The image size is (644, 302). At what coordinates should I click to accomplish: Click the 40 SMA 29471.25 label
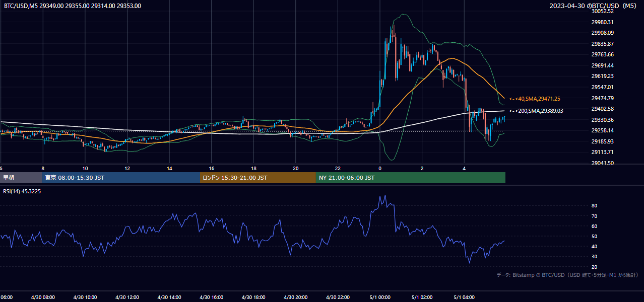coord(535,99)
